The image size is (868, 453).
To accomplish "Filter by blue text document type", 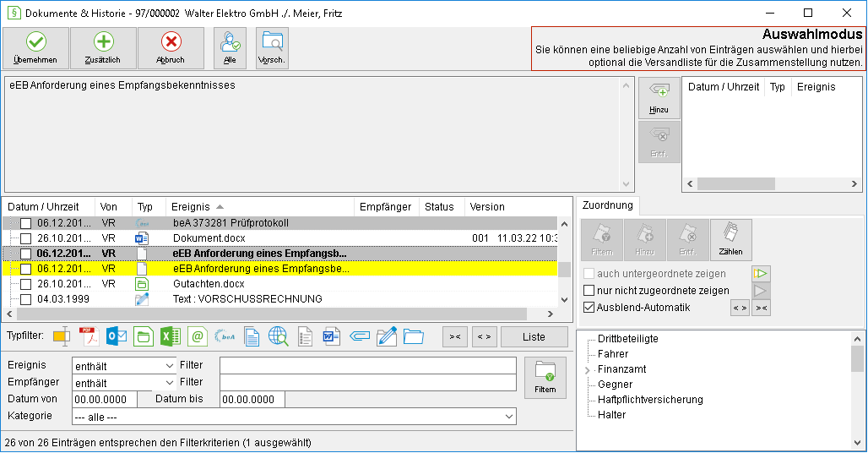I will [252, 336].
